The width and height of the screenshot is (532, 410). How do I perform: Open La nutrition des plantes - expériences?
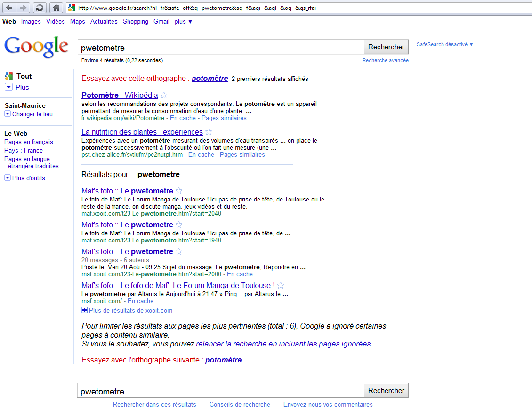(x=142, y=132)
